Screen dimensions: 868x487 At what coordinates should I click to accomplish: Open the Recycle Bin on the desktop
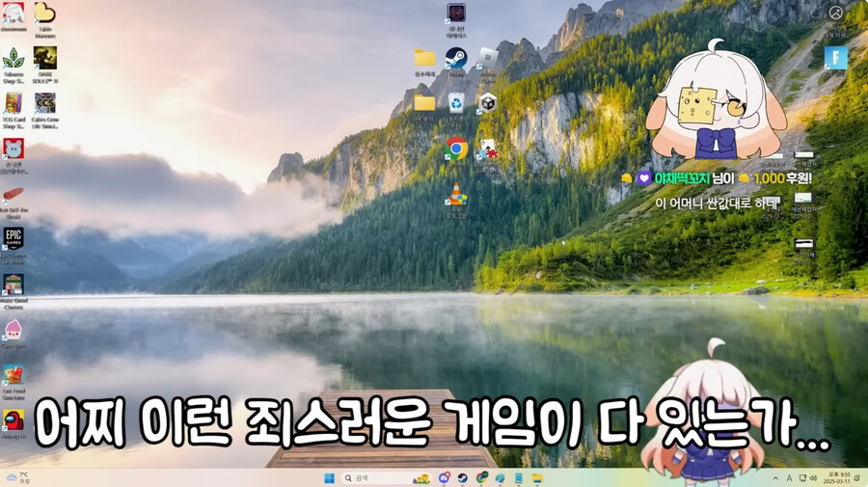[457, 103]
